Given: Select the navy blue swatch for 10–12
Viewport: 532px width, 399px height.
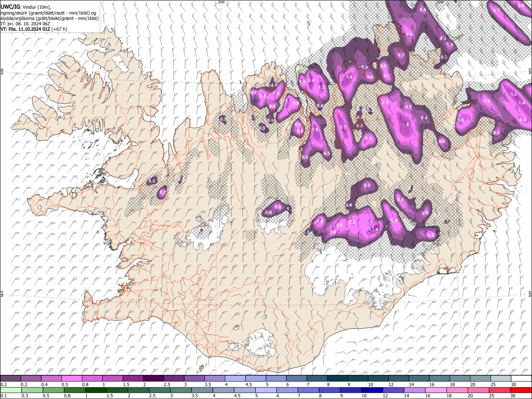Looking at the screenshot, I should (x=372, y=390).
